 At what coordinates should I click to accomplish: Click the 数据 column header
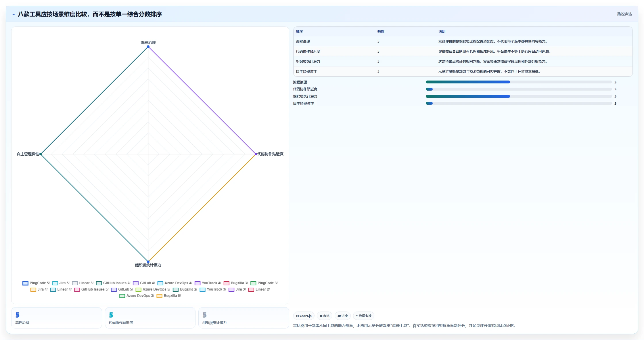[x=381, y=32]
